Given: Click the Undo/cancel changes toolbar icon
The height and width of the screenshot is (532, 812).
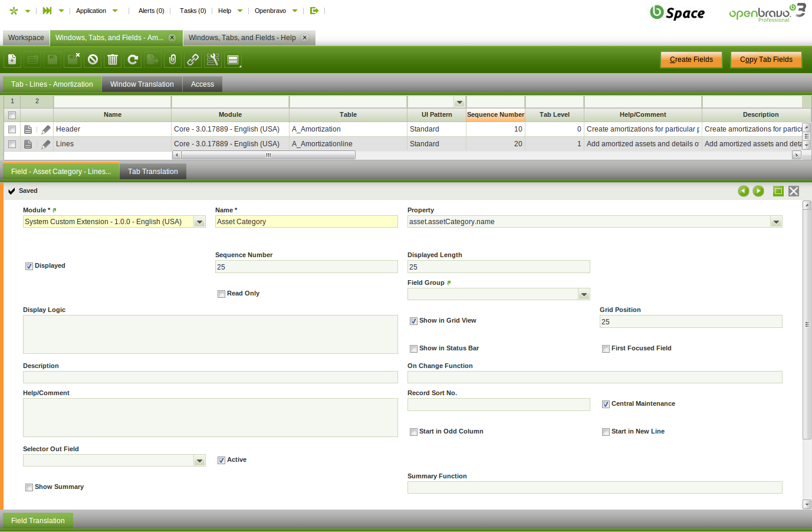Looking at the screenshot, I should [x=93, y=60].
